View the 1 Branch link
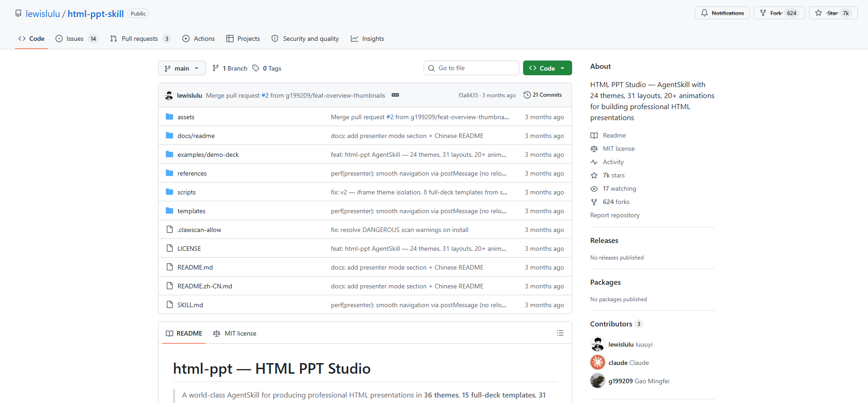 point(230,68)
